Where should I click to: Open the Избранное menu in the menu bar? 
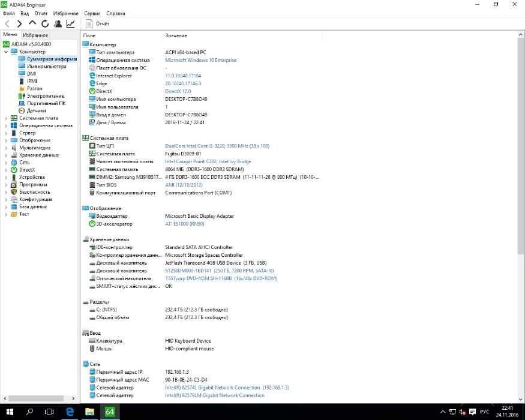tap(65, 13)
